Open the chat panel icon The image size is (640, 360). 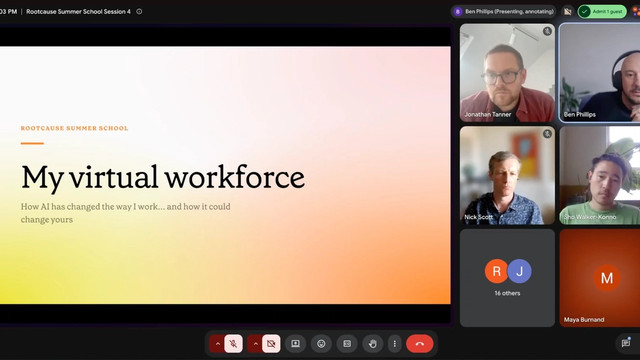[626, 343]
